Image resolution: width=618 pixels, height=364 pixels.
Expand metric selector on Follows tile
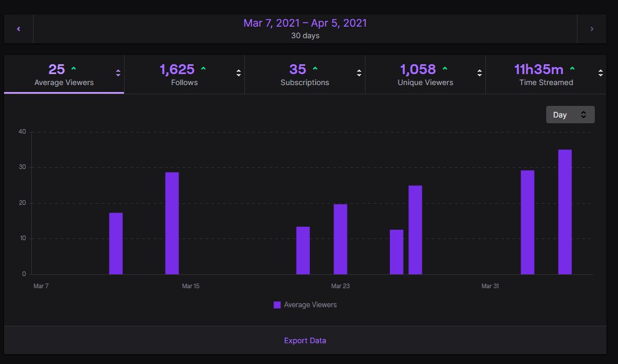click(239, 73)
